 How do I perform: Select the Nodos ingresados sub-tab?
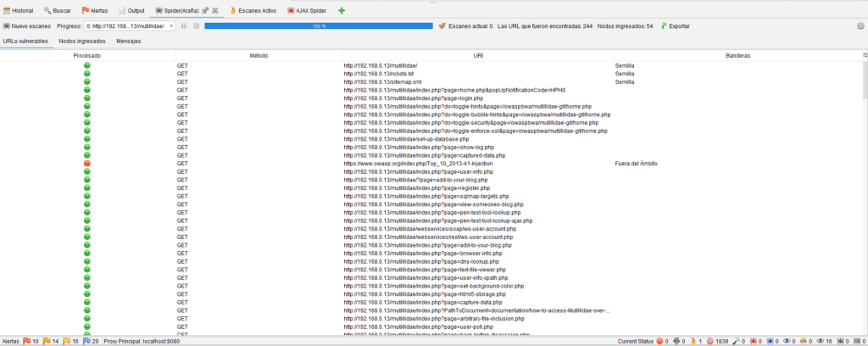click(82, 41)
